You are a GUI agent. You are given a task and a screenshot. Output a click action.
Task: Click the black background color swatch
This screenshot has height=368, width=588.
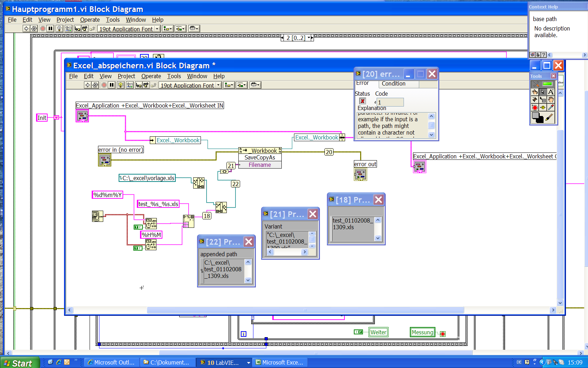point(540,120)
